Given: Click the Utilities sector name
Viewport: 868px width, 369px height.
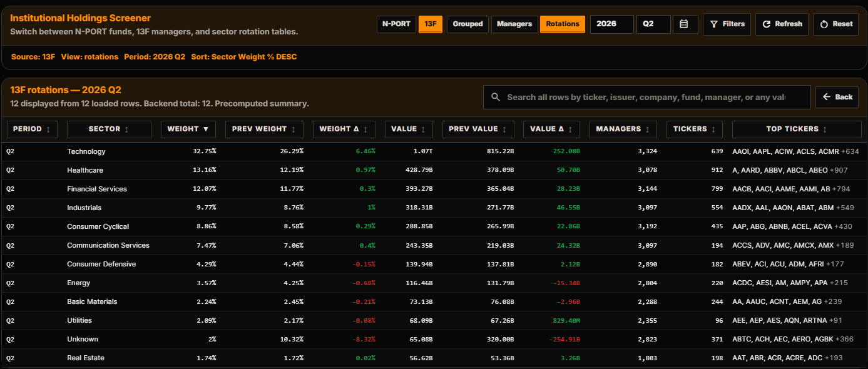Looking at the screenshot, I should click(79, 320).
